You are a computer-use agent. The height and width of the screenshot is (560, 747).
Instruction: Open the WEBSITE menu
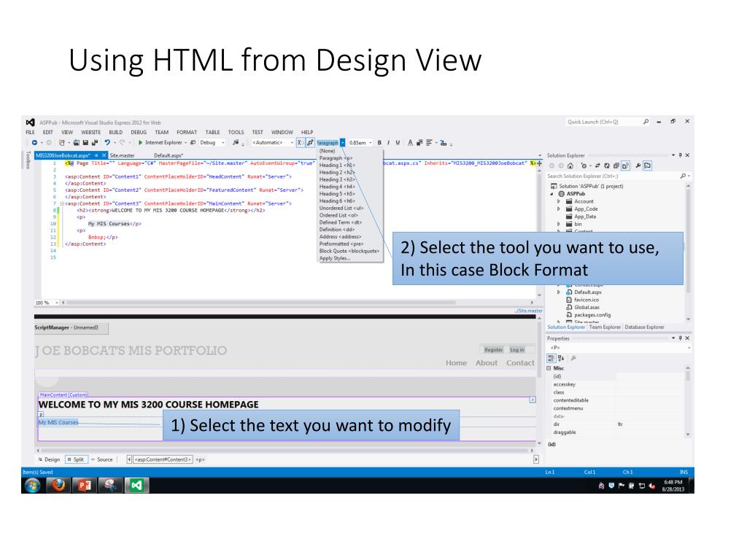pyautogui.click(x=90, y=133)
